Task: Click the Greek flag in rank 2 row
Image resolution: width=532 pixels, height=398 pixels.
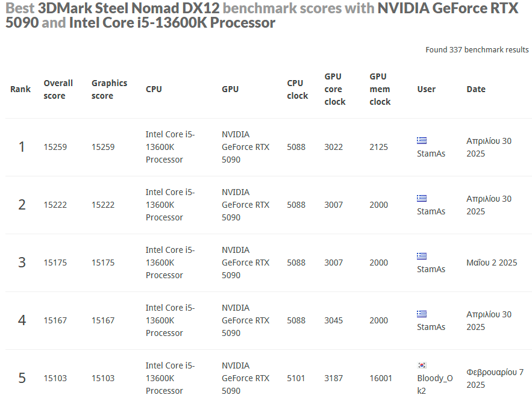Action: pyautogui.click(x=422, y=198)
